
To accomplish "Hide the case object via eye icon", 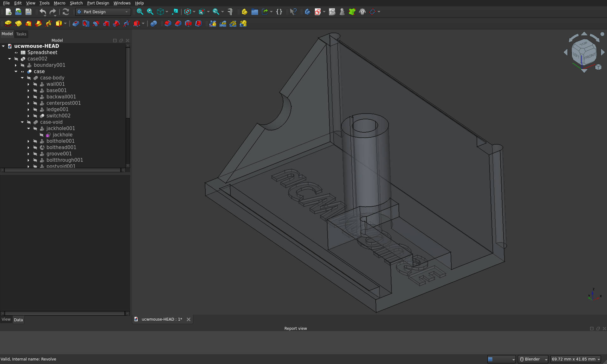I will 22,72.
